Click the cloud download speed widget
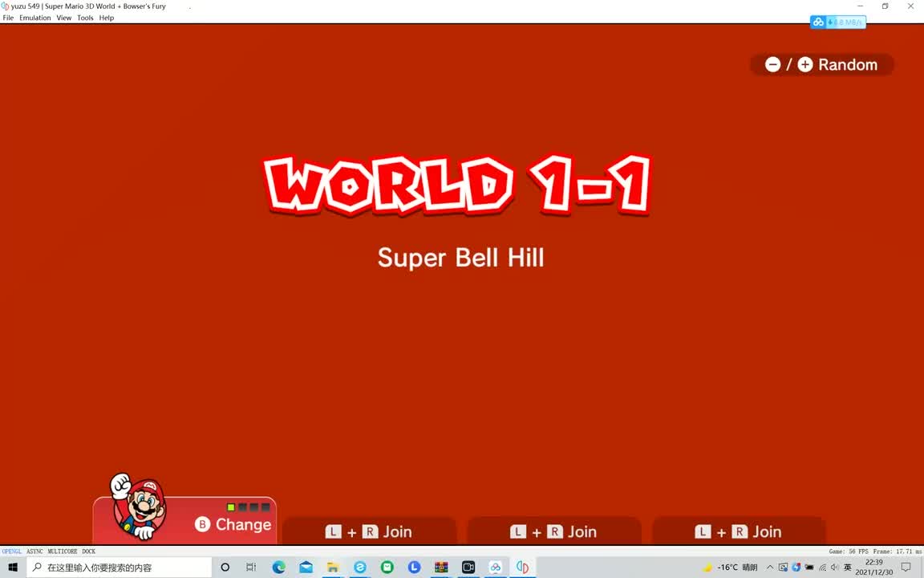The image size is (924, 578). tap(838, 22)
